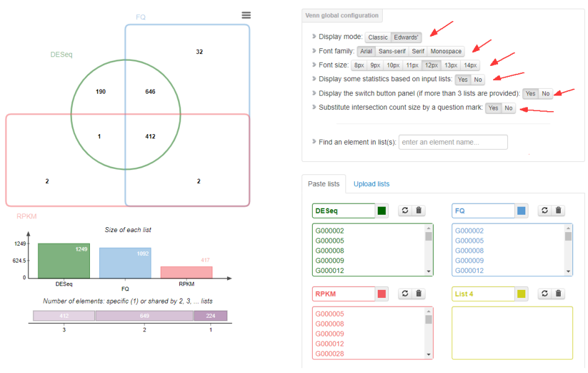This screenshot has height=373, width=588.
Task: Click the trash icon for List 4
Action: coord(559,294)
